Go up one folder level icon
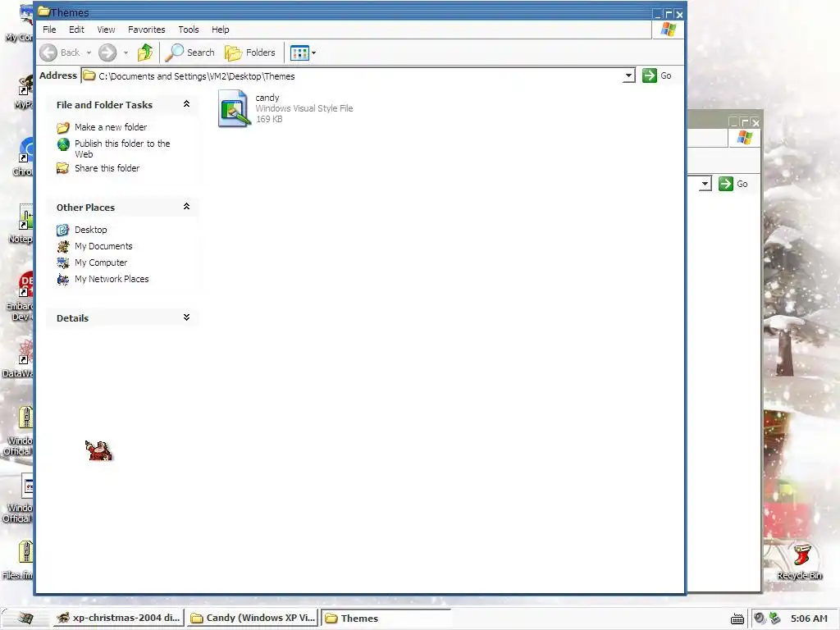 point(145,52)
